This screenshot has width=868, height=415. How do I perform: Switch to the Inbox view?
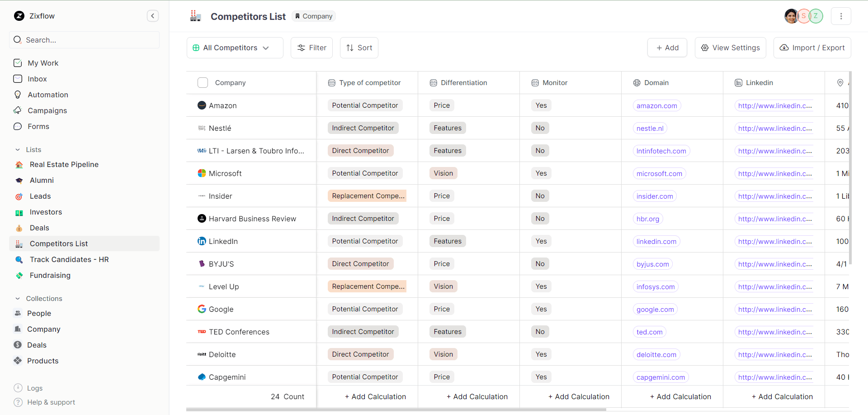tap(38, 79)
